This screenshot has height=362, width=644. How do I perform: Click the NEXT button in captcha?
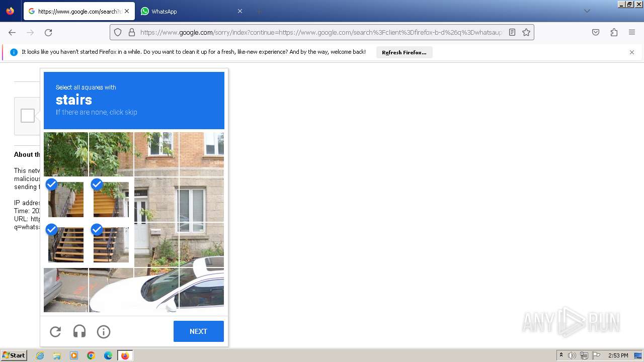(199, 331)
